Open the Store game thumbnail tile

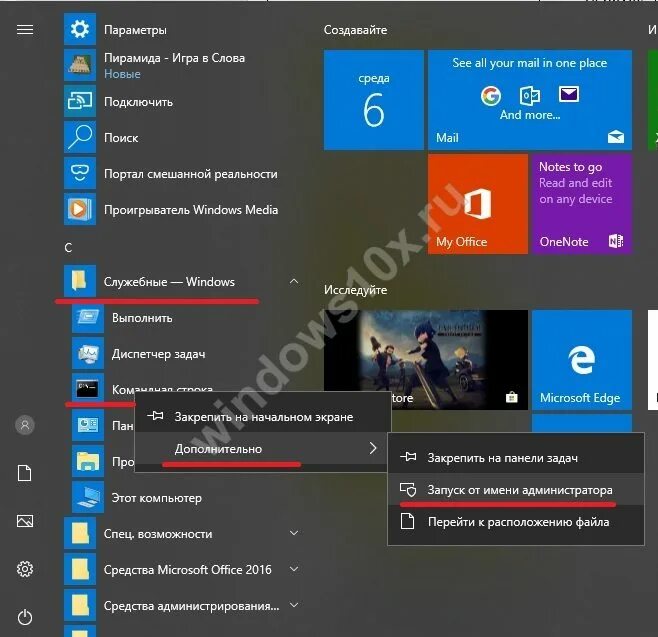point(426,360)
